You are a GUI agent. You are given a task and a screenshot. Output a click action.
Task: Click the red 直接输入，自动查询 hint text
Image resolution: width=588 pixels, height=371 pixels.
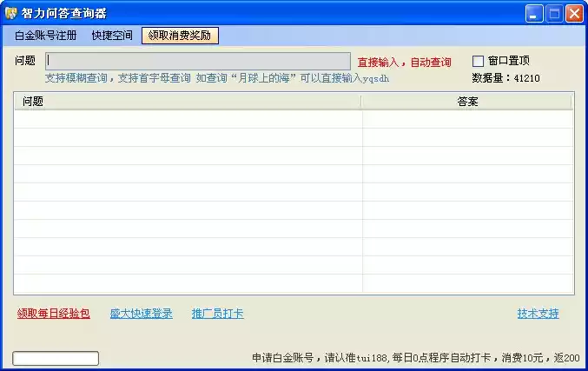404,62
